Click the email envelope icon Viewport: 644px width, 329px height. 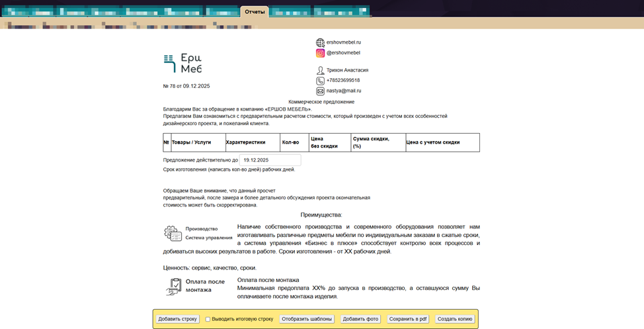pyautogui.click(x=320, y=91)
